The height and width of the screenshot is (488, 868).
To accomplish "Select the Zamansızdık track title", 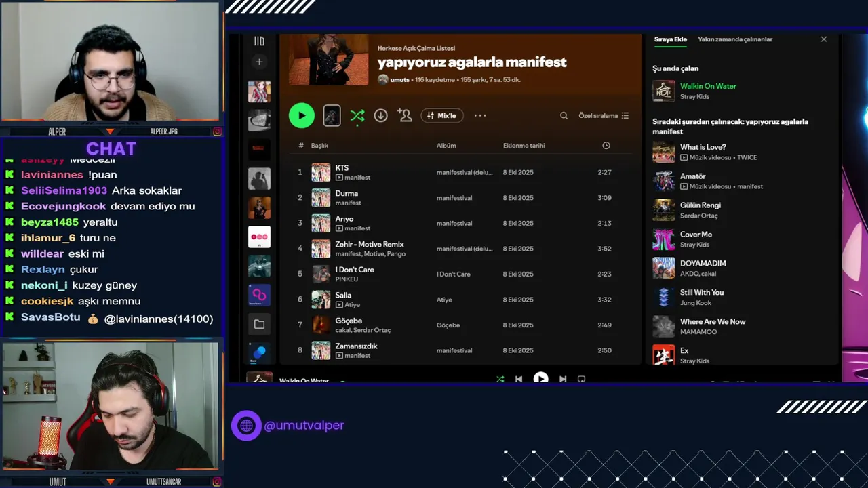I will [x=356, y=346].
